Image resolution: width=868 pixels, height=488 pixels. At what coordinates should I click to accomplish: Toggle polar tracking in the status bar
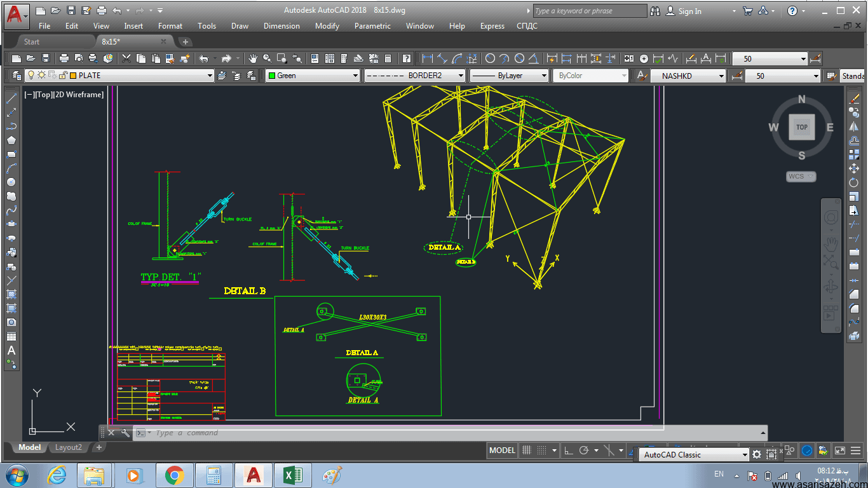tap(584, 451)
